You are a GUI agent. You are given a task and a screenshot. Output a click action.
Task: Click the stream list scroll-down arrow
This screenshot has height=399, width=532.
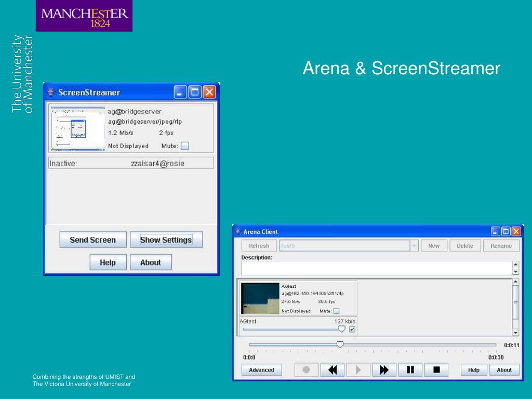tap(515, 333)
